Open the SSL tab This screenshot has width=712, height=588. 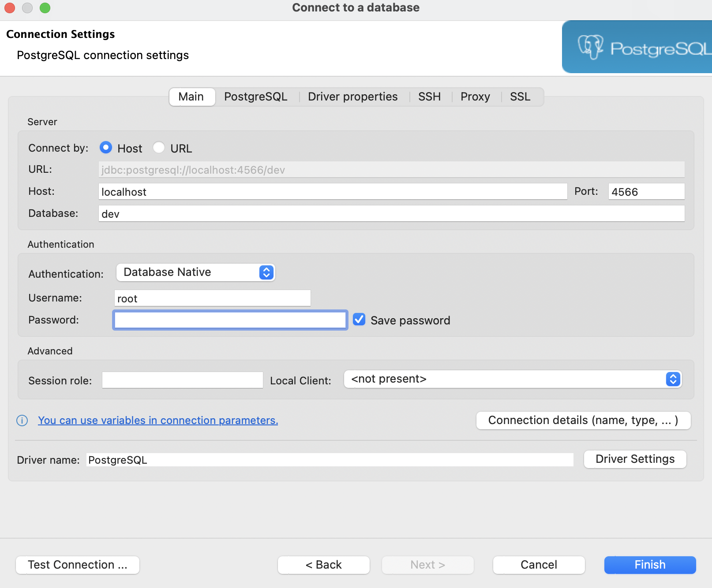coord(521,97)
